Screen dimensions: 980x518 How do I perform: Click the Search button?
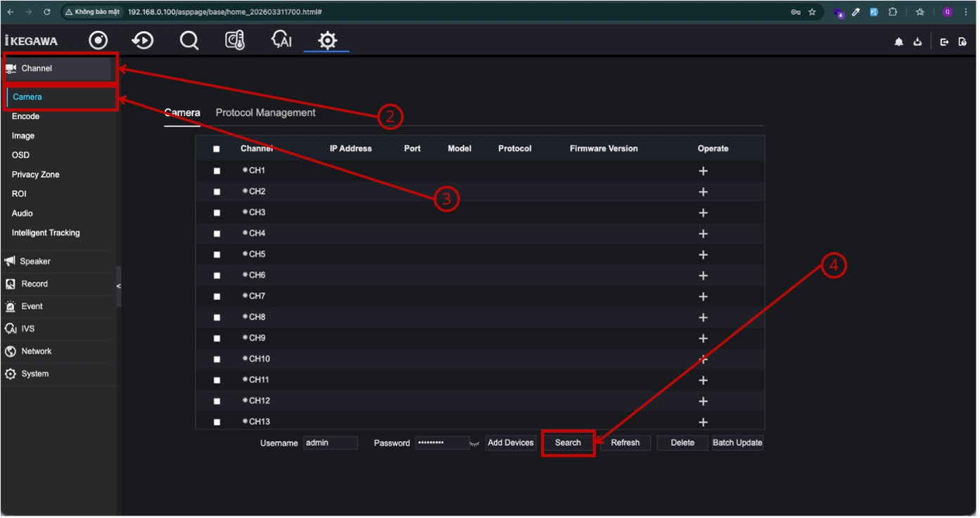point(568,443)
